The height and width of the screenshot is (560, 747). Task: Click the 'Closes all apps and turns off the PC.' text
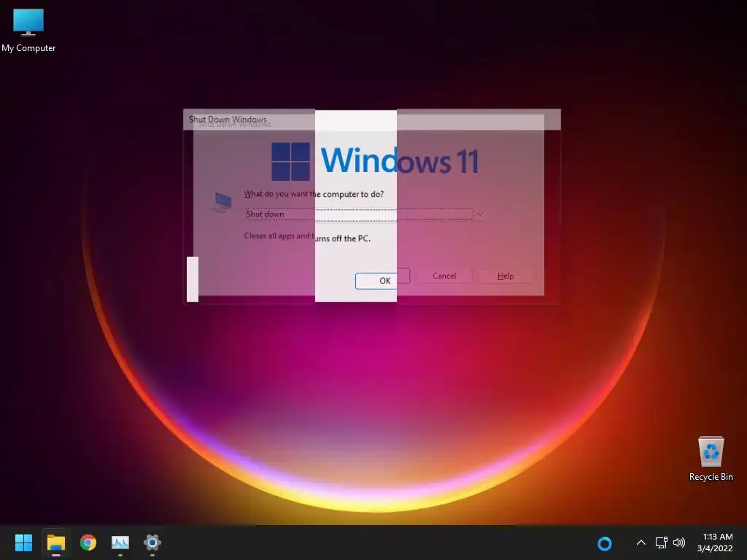pos(307,237)
